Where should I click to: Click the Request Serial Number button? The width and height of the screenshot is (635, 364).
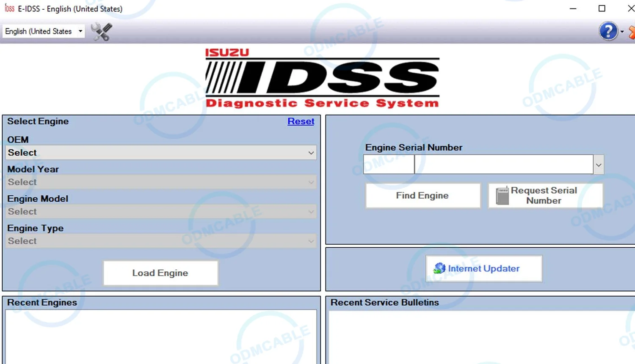(545, 195)
